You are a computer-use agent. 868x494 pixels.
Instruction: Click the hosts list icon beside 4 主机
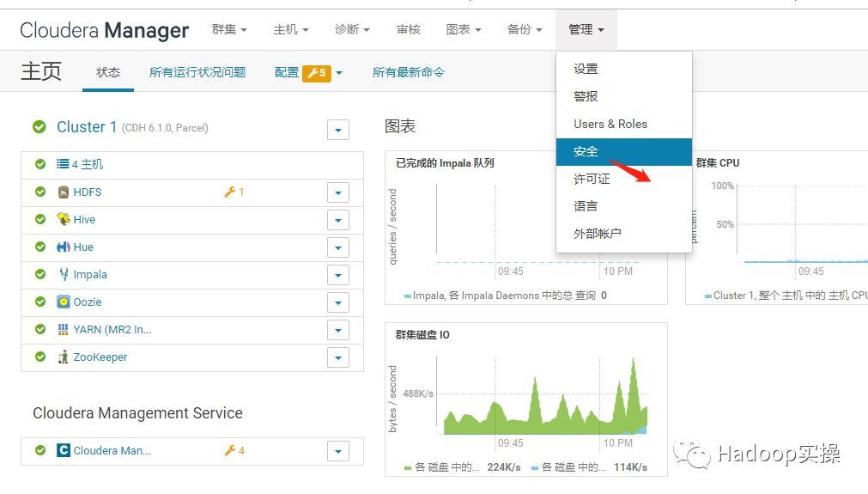click(x=63, y=164)
